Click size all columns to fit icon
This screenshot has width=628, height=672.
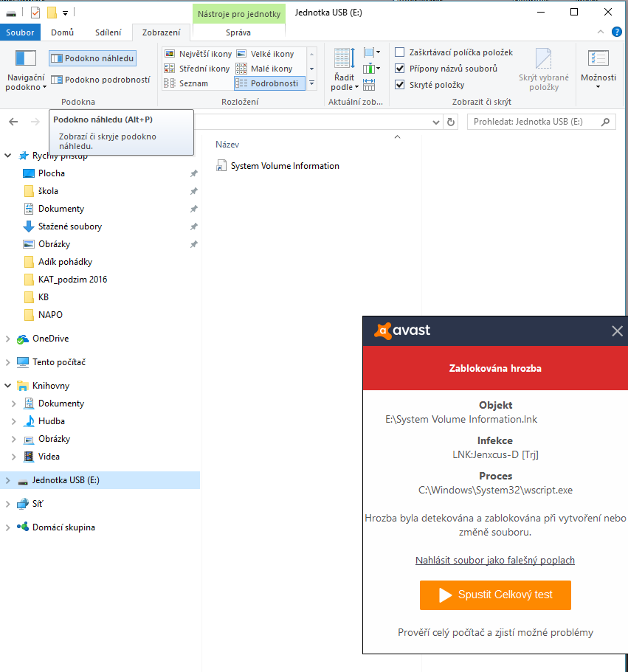click(369, 84)
